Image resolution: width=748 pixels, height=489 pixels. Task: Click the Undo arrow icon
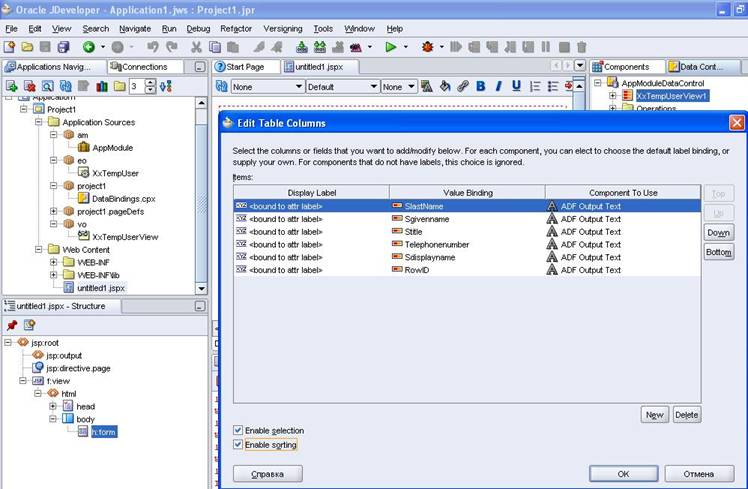tap(153, 47)
